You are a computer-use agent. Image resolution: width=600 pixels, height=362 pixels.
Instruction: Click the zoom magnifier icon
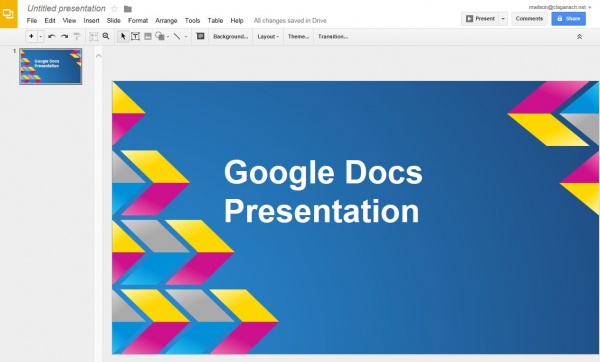click(x=106, y=36)
